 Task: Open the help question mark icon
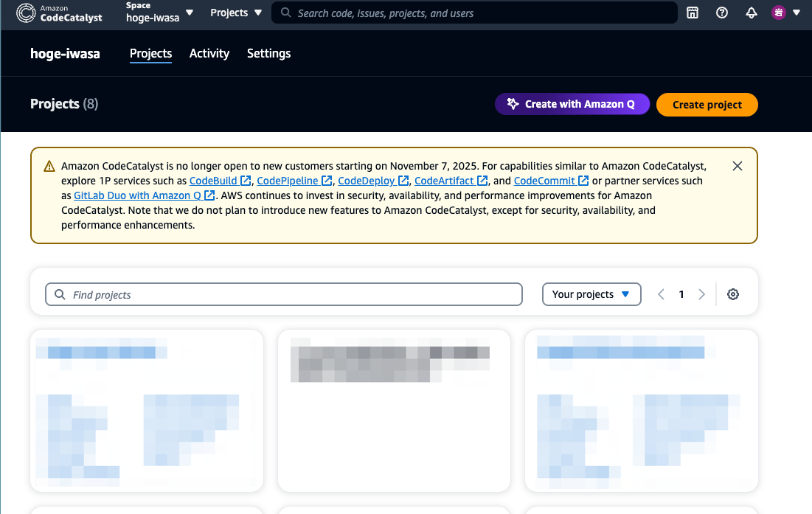tap(722, 13)
